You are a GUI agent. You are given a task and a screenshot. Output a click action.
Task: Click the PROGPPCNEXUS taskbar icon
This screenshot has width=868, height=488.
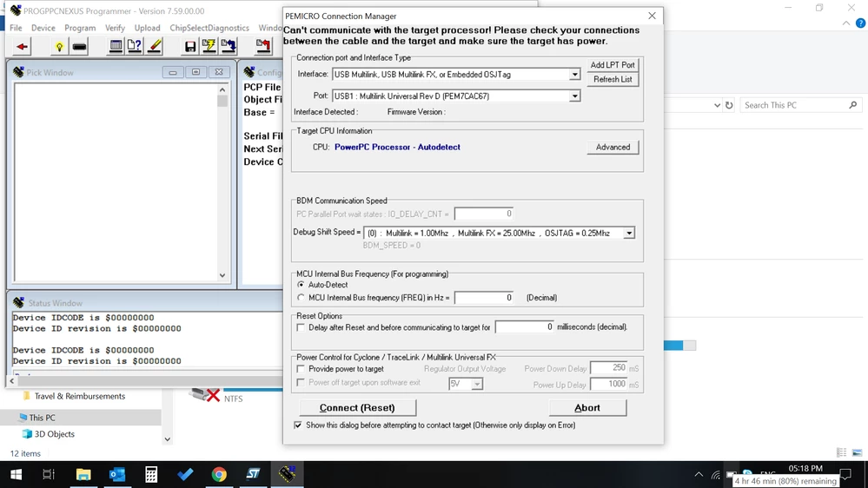click(288, 474)
